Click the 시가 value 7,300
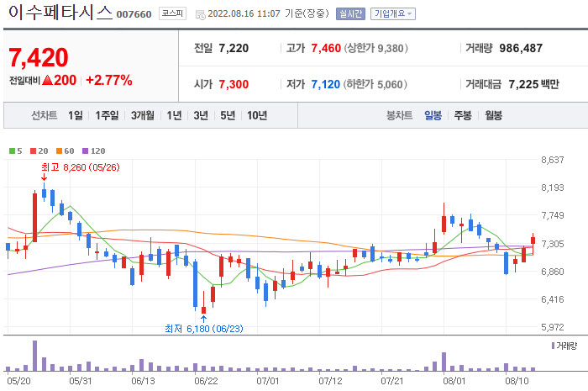This screenshot has height=391, width=588. 234,84
